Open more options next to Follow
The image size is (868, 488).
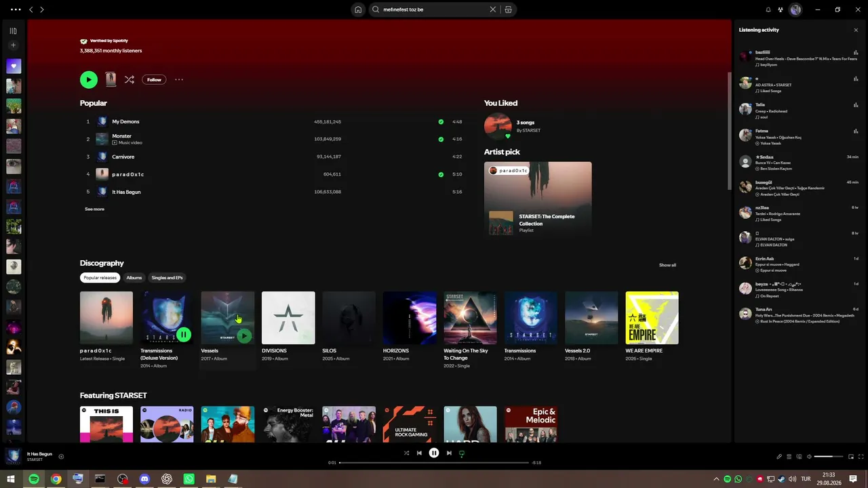click(179, 79)
